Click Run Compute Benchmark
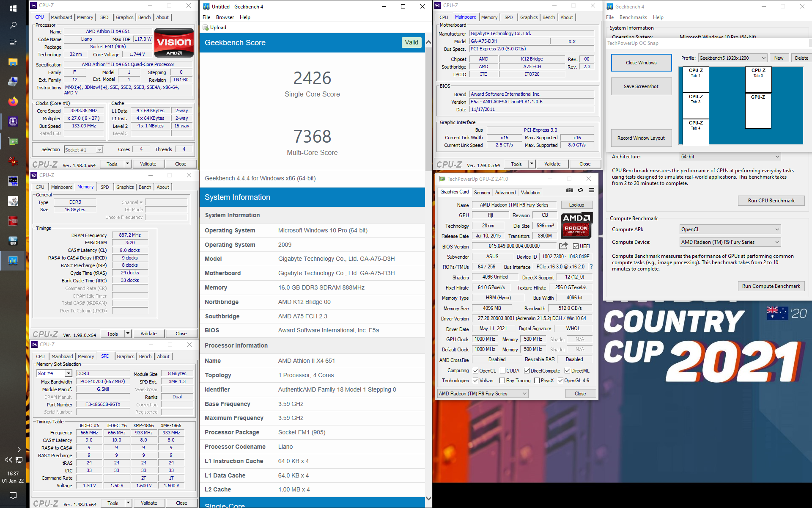812x508 pixels. pos(771,286)
